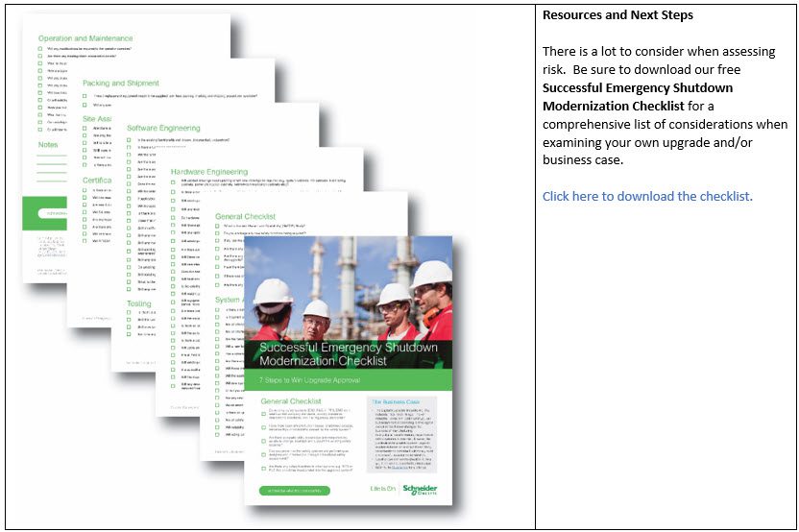Click the 'Testing' section heading
This screenshot has width=799, height=532.
(138, 303)
